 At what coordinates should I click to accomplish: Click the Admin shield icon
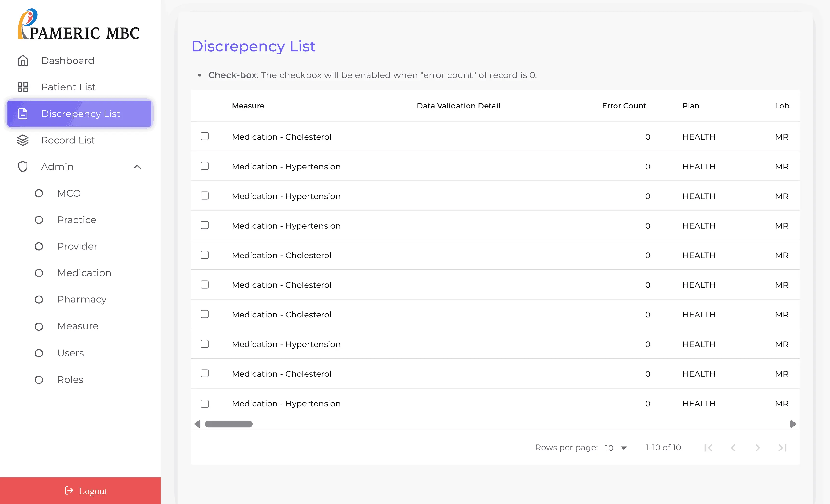(x=23, y=167)
